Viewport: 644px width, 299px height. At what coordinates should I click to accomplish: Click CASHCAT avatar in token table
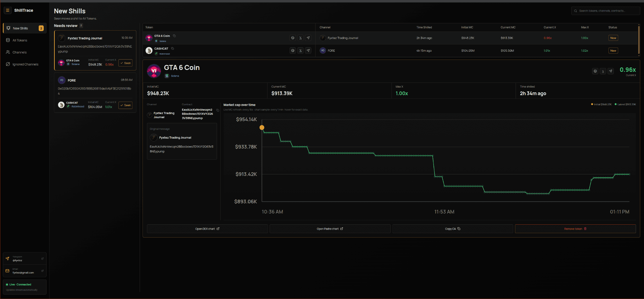point(149,50)
